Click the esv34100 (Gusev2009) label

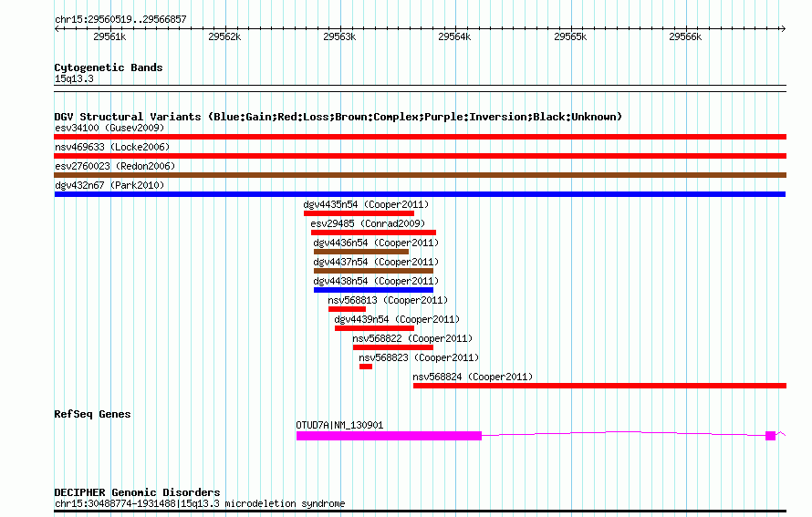coord(109,128)
